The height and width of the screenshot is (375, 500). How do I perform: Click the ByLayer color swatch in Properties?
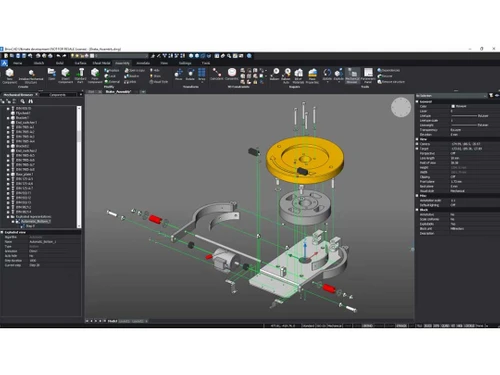[453, 106]
